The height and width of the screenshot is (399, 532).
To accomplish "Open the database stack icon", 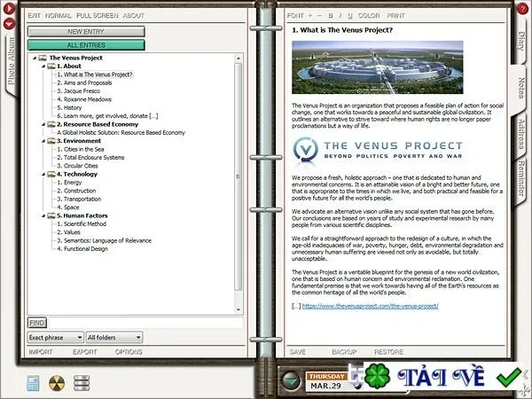I will click(82, 383).
